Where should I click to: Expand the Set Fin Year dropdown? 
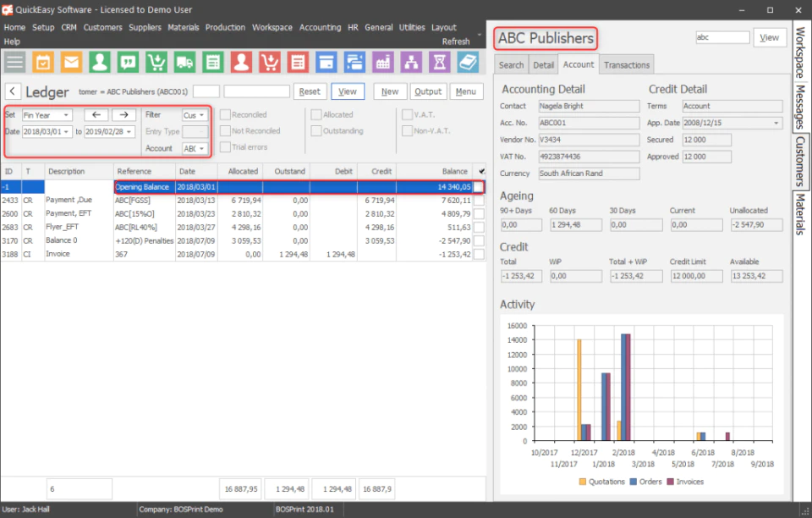(66, 115)
